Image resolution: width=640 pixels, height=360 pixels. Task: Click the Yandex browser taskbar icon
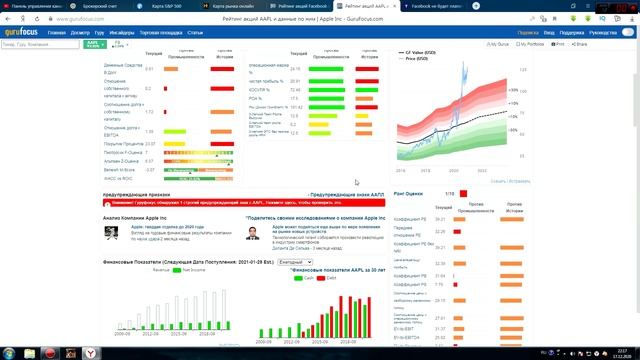[91, 353]
